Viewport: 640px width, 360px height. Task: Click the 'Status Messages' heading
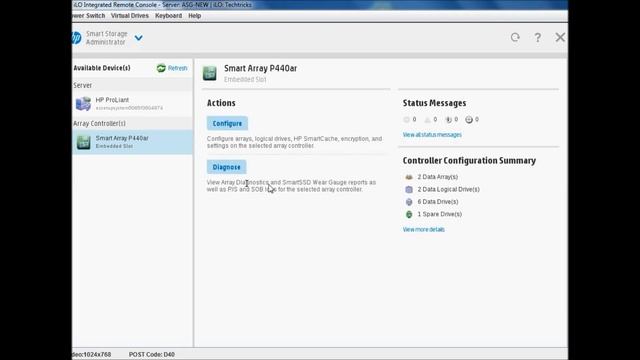[x=434, y=103]
